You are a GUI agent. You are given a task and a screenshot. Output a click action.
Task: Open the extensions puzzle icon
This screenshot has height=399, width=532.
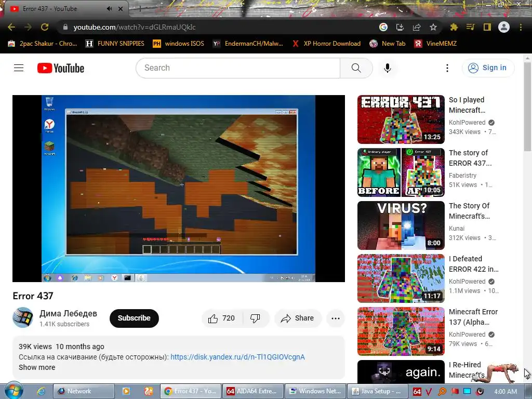tap(454, 27)
